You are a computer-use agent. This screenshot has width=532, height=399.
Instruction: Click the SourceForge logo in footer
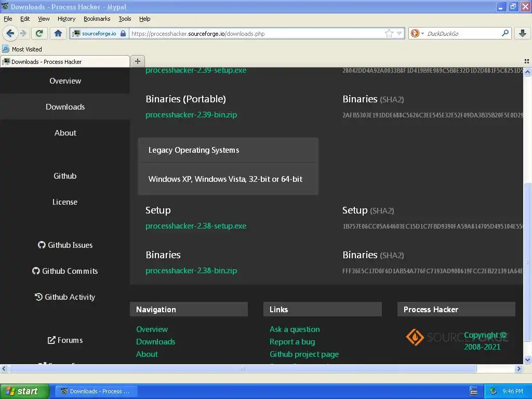pyautogui.click(x=457, y=337)
